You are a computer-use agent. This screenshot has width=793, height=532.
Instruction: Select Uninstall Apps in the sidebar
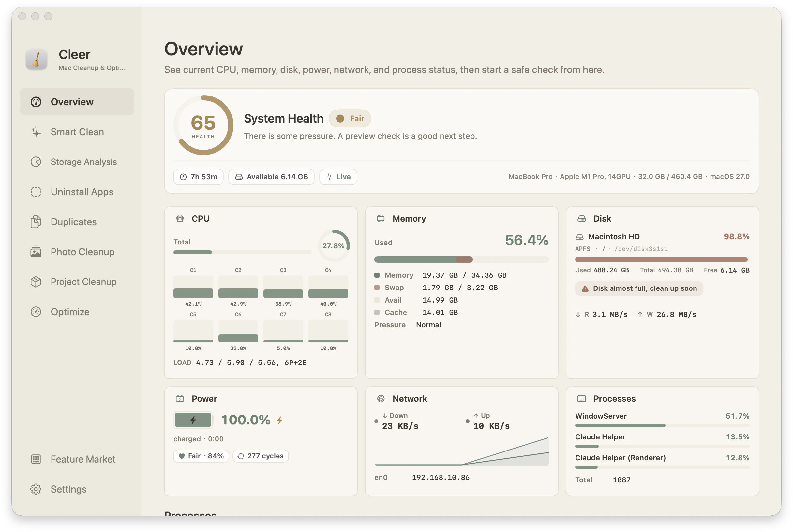pos(77,192)
